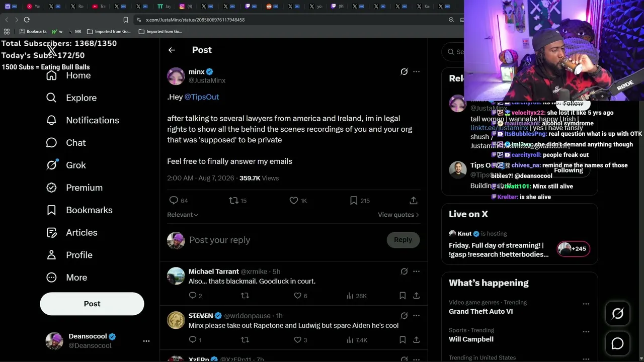Screen dimensions: 644x362
Task: Open more options on minx's post
Action: pyautogui.click(x=416, y=71)
